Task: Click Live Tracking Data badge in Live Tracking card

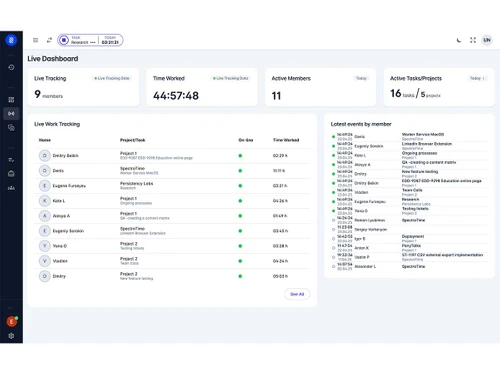Action: click(112, 78)
